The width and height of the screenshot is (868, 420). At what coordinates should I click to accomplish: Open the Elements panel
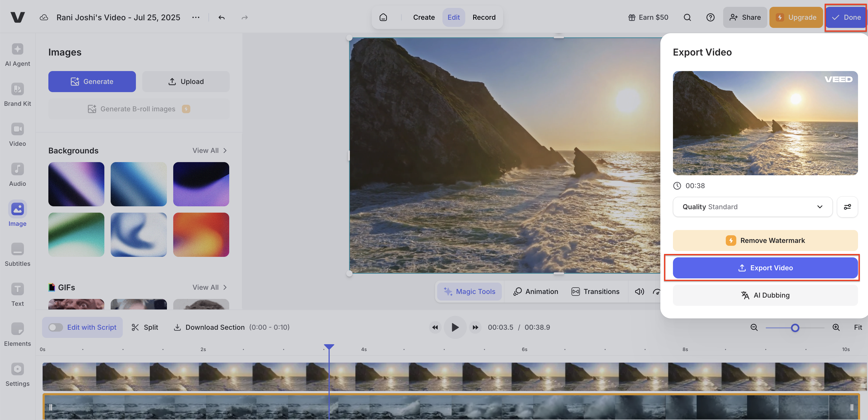click(x=18, y=334)
